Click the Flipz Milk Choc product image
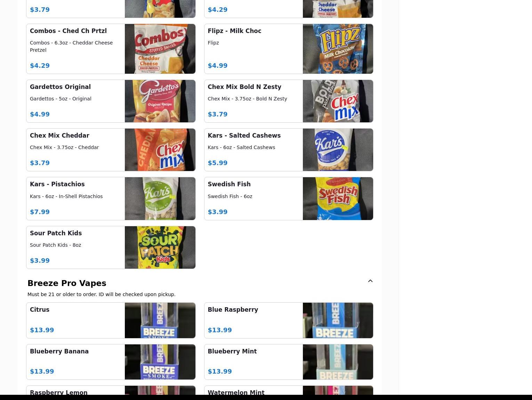 pyautogui.click(x=338, y=49)
